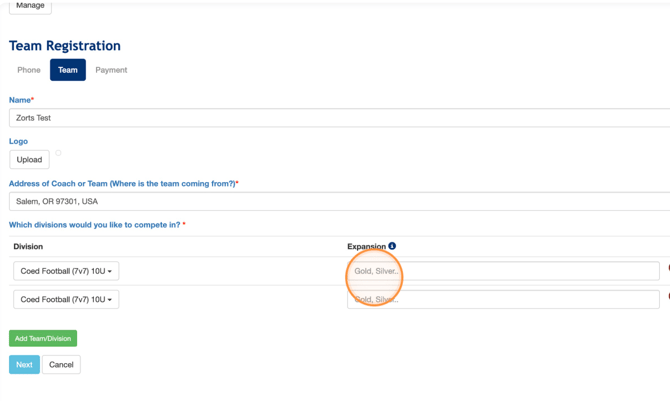This screenshot has height=401, width=670.
Task: Click the red icon beside second Expansion field
Action: tap(667, 297)
